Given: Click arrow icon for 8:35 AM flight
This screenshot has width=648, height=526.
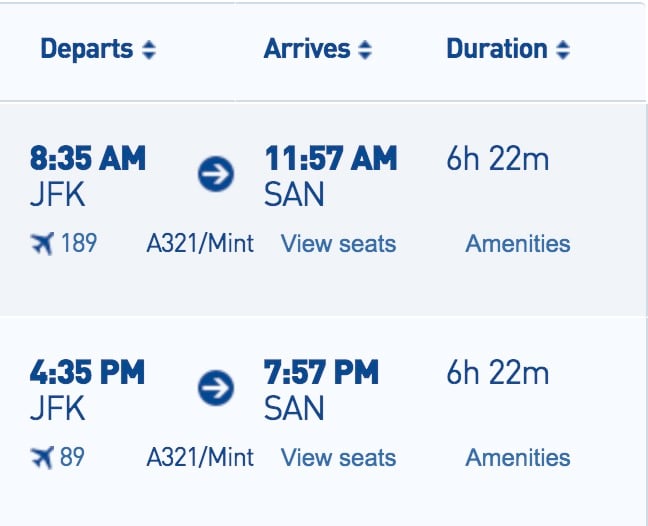Looking at the screenshot, I should coord(216,174).
